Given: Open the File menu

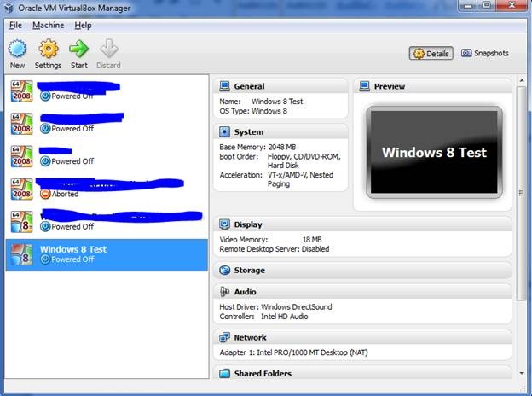Looking at the screenshot, I should point(15,25).
